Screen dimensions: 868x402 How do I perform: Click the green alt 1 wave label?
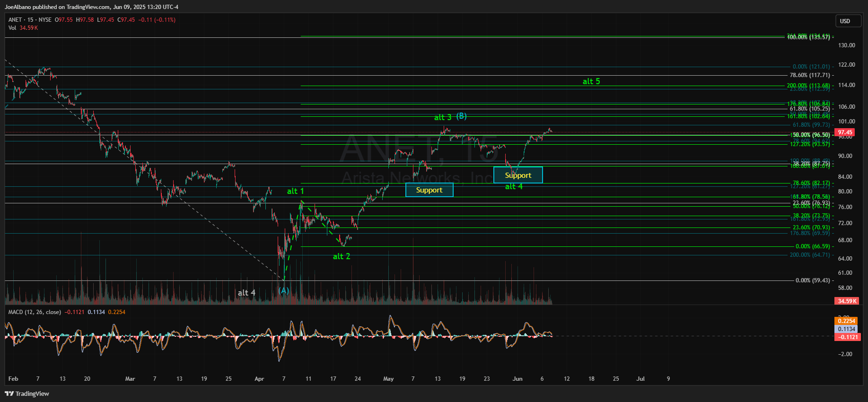point(296,191)
